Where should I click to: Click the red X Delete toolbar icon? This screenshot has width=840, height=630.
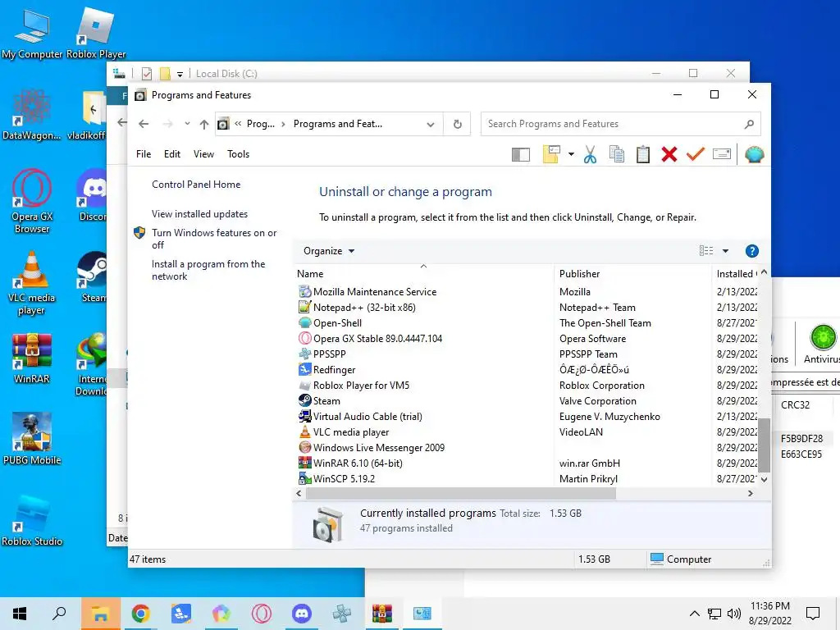[x=669, y=155]
